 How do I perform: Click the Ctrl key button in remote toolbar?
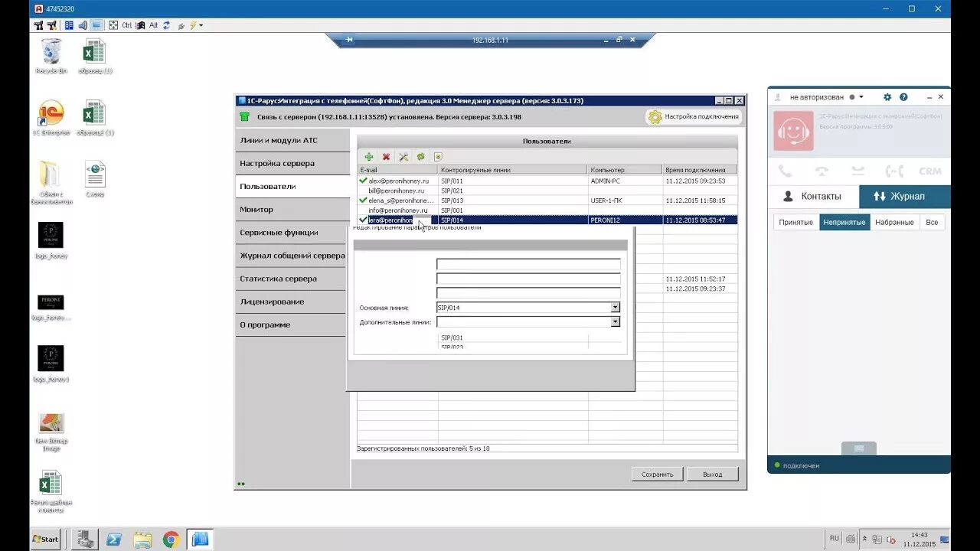[x=126, y=25]
